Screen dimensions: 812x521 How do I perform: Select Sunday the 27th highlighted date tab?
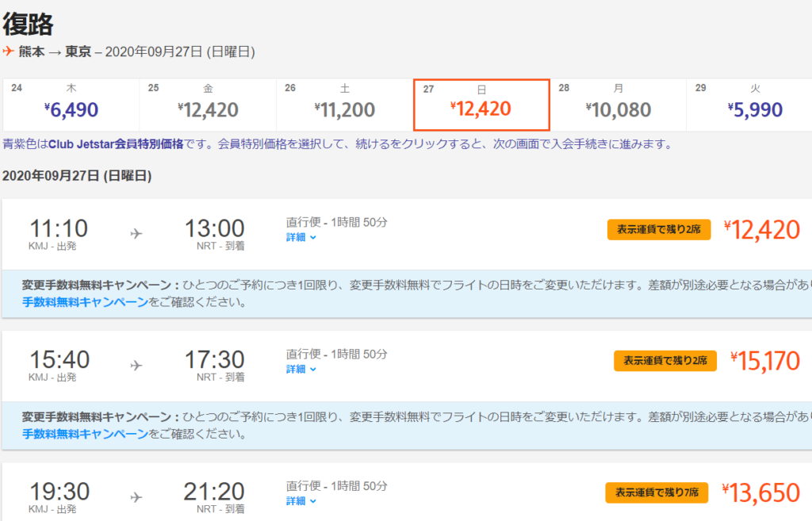481,105
